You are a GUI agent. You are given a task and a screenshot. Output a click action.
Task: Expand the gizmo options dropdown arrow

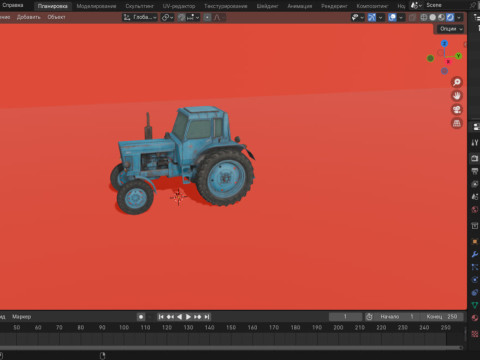(x=381, y=17)
